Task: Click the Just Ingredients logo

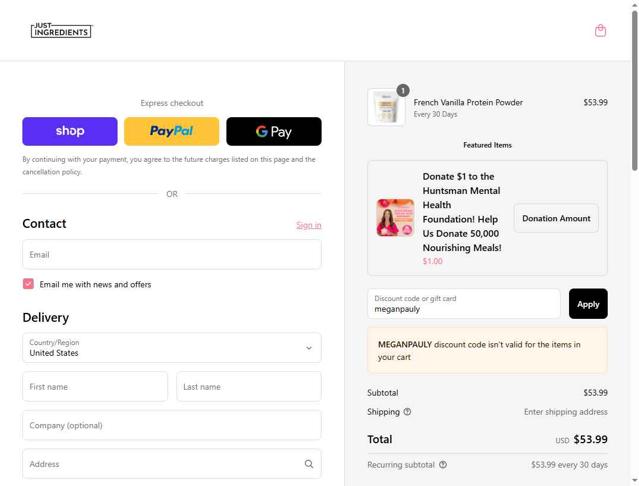Action: pyautogui.click(x=62, y=31)
